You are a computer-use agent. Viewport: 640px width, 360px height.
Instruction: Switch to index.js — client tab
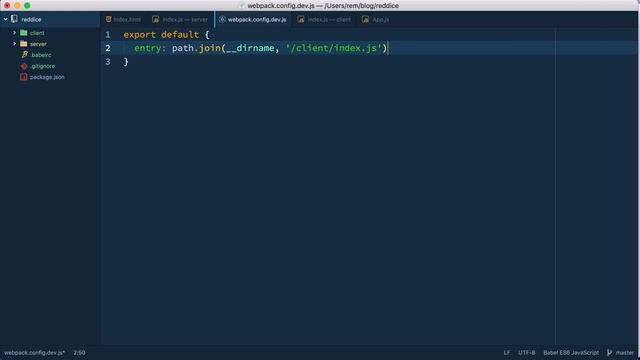tap(324, 19)
